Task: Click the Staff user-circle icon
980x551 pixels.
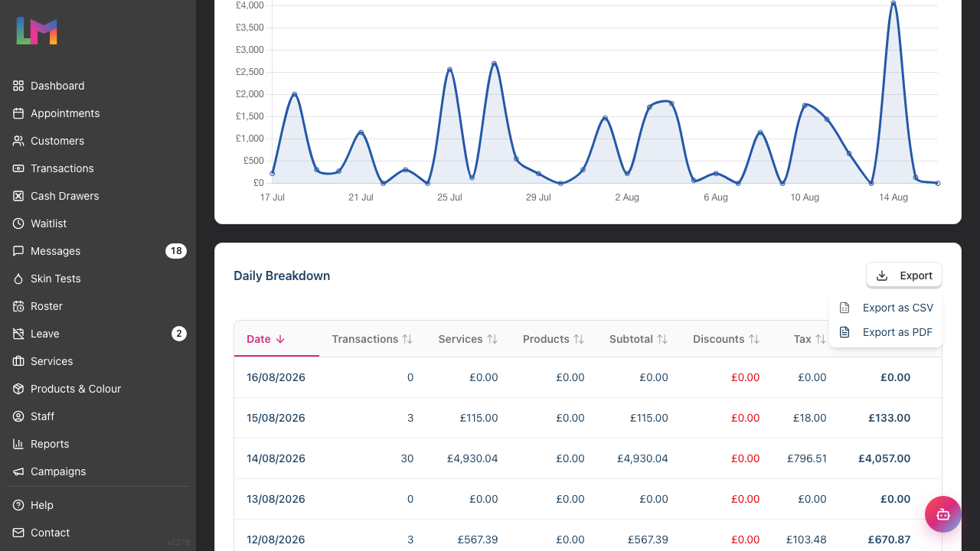Action: click(18, 416)
